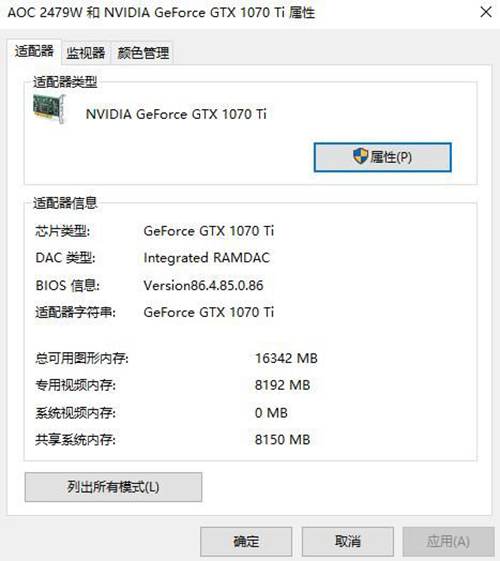Click the 芯片类型 value text
Screen dimensions: 500x561
(209, 231)
